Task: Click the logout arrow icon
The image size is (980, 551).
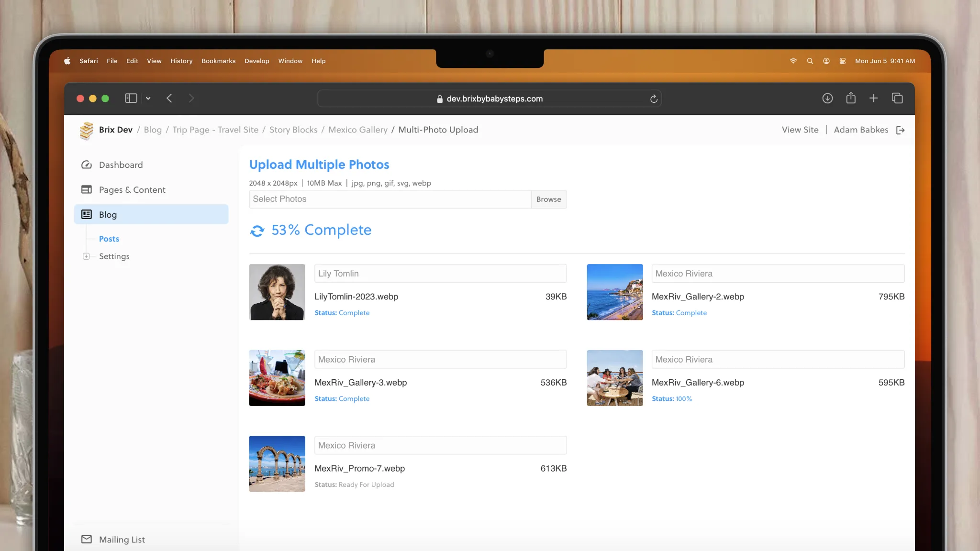Action: coord(900,130)
